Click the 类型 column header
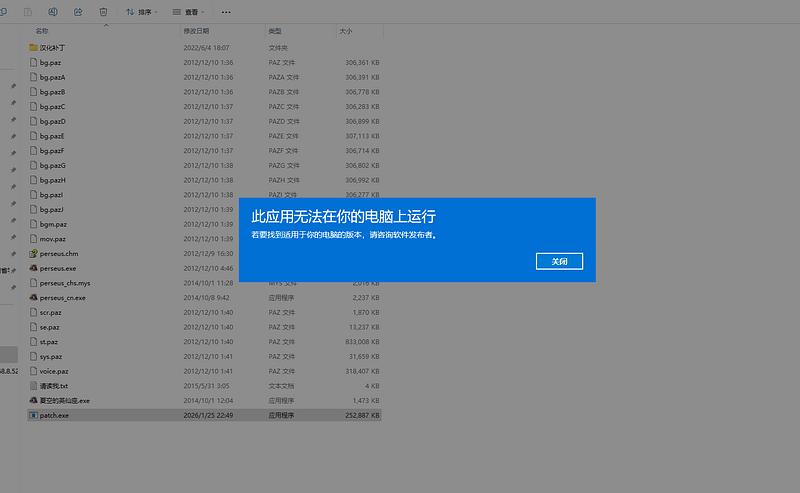The height and width of the screenshot is (493, 800). coord(275,31)
